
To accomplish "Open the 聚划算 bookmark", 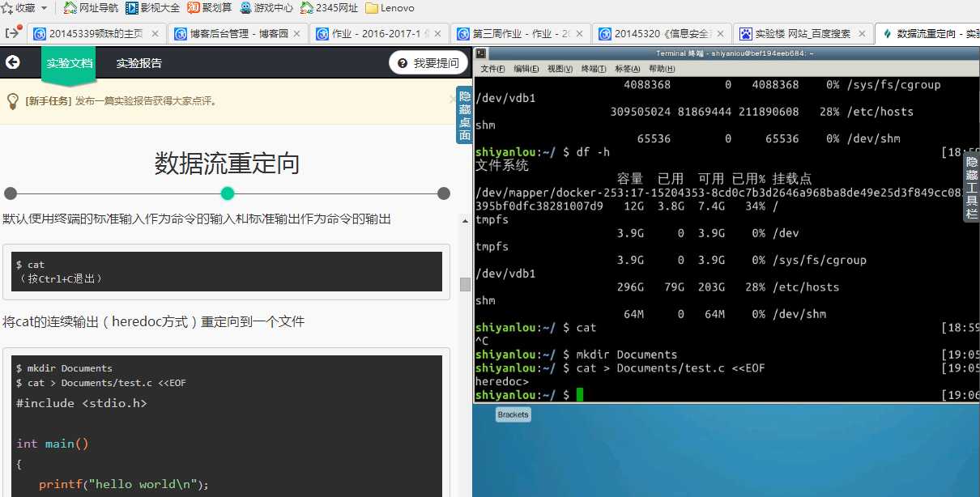I will [x=209, y=8].
